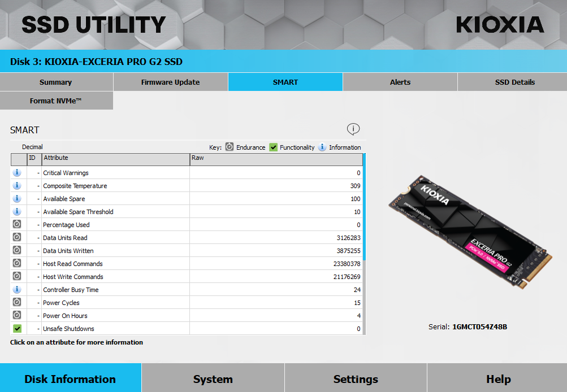Go to the SSD Details tab
Screen dimensions: 567x392
[514, 82]
